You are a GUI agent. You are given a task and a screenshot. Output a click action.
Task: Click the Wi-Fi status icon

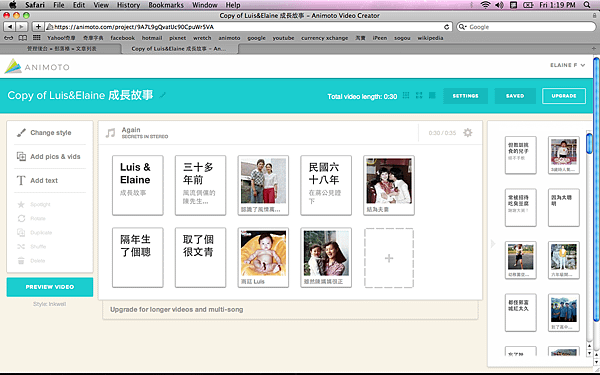point(485,5)
